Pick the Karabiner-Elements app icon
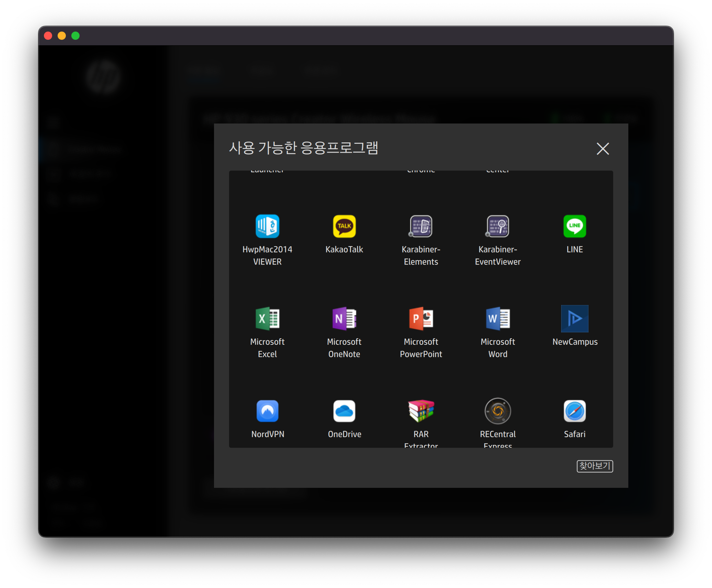 pyautogui.click(x=421, y=226)
